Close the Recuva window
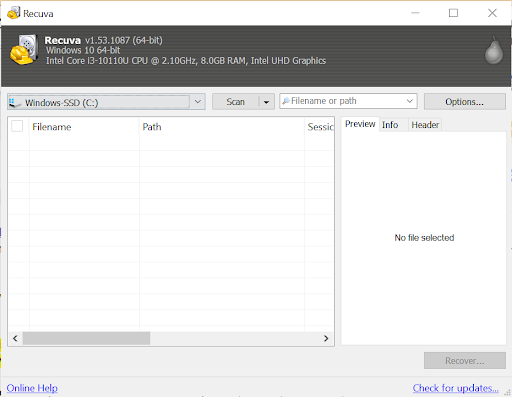Image resolution: width=512 pixels, height=397 pixels. [x=492, y=13]
